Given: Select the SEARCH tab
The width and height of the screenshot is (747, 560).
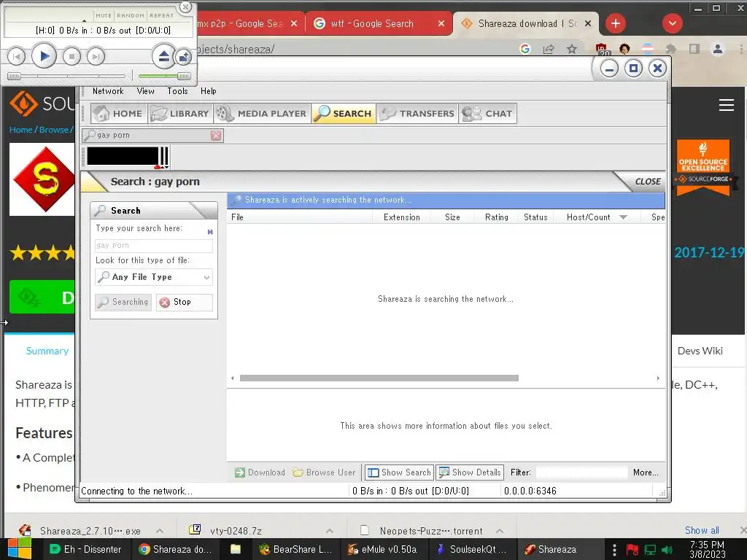Looking at the screenshot, I should (x=344, y=113).
